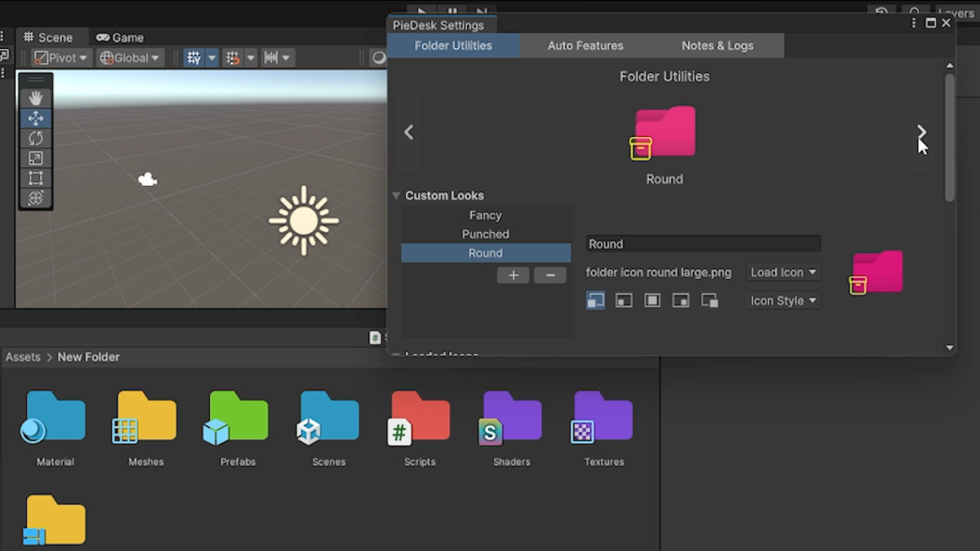Image resolution: width=980 pixels, height=551 pixels.
Task: Switch to the Game tab
Action: point(119,38)
